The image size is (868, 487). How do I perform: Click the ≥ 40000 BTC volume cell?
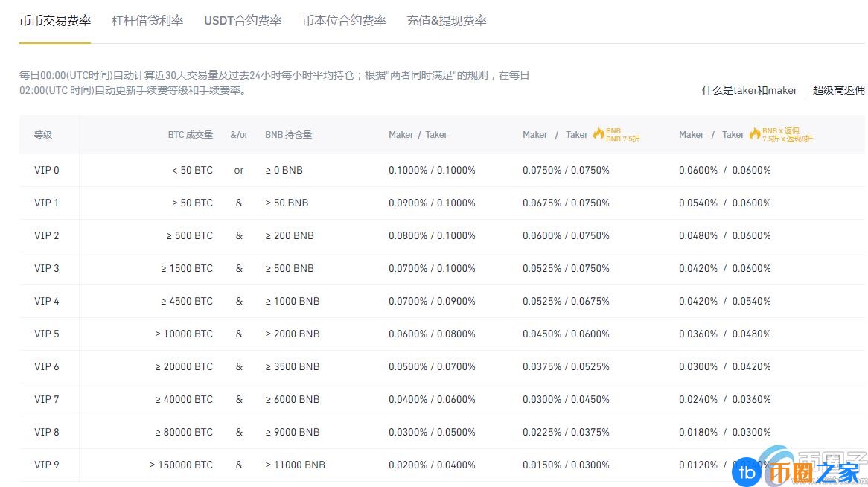(x=184, y=399)
